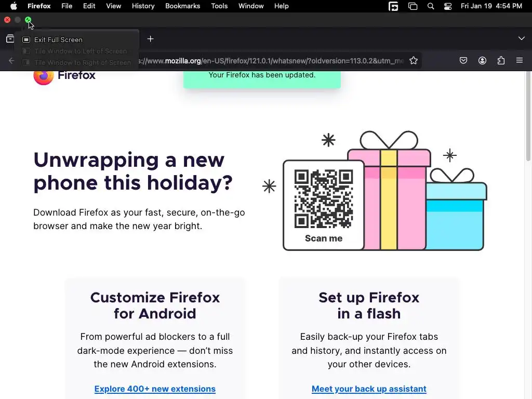Open the History menu

tap(143, 6)
